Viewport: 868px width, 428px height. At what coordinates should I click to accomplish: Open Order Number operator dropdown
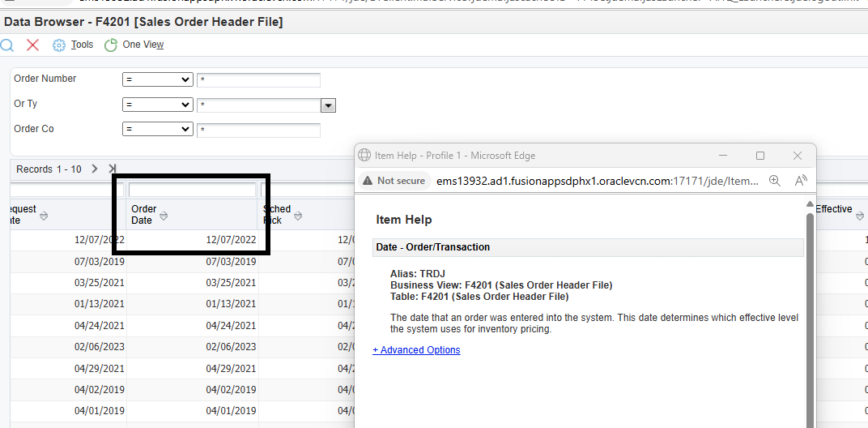[x=158, y=79]
